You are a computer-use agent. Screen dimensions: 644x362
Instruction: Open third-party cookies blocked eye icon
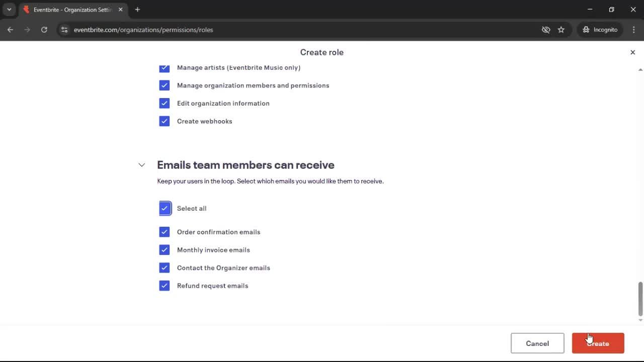tap(546, 30)
